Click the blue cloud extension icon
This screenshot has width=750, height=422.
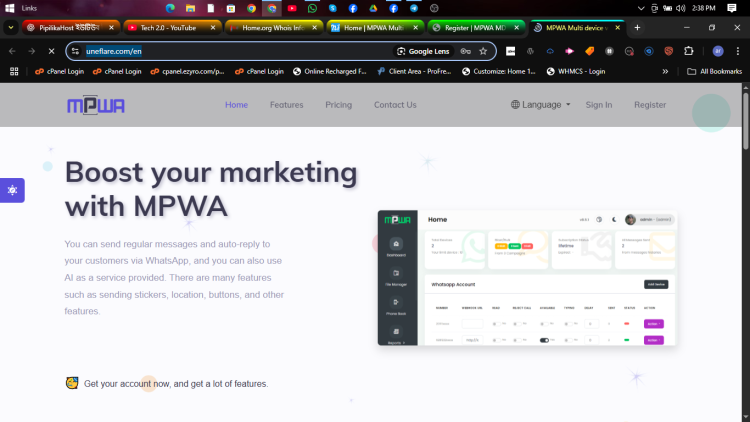pos(550,51)
